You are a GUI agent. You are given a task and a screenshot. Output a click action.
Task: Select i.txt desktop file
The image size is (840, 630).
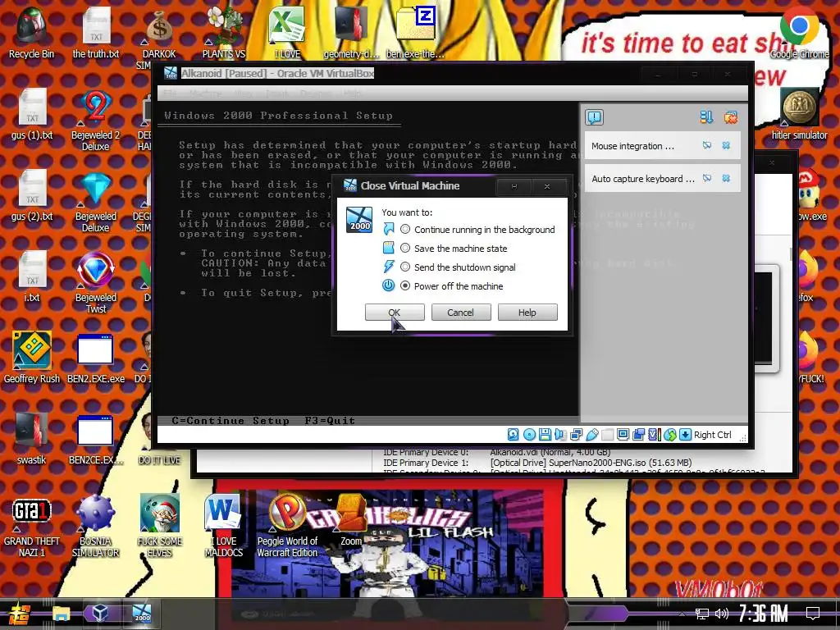coord(32,277)
